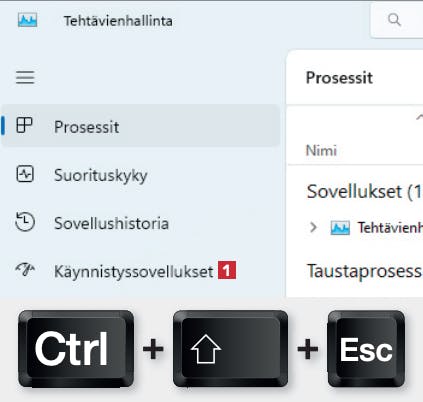The image size is (423, 402).
Task: Click the Sovellukset group heading
Action: point(365,192)
